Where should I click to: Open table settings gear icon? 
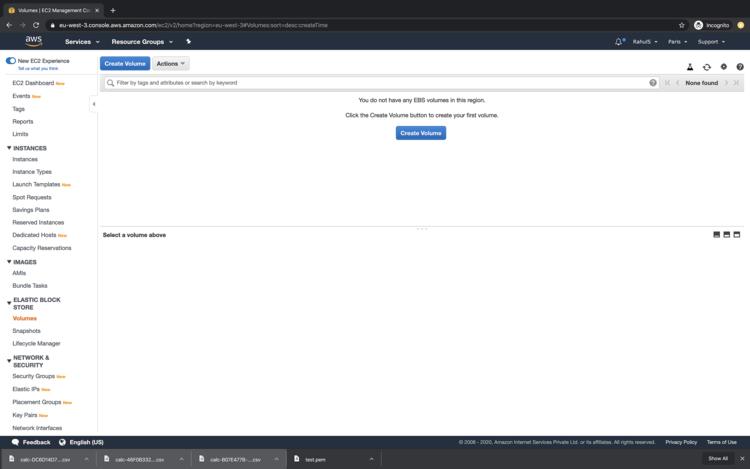click(x=723, y=66)
